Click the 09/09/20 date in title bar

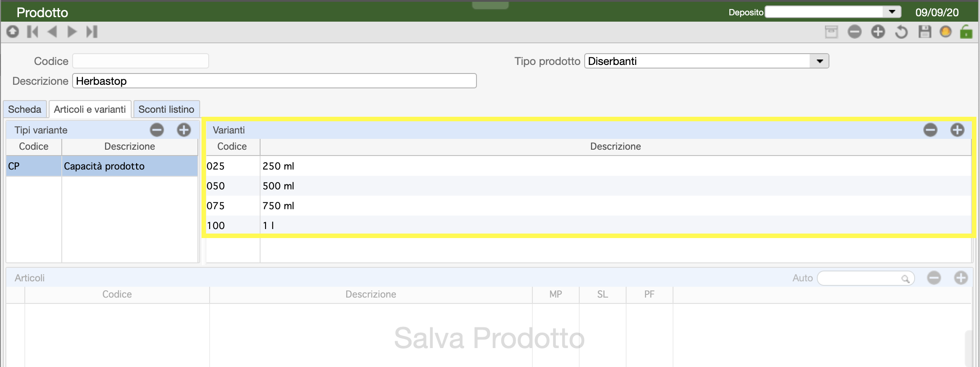coord(937,12)
